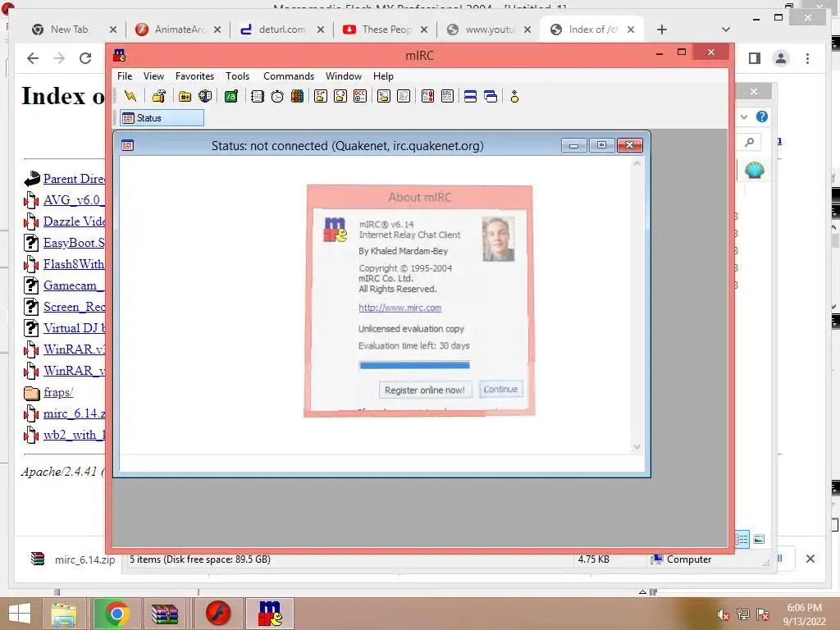Click the mIRC logo in main title bar
This screenshot has height=630, width=840.
[x=120, y=55]
